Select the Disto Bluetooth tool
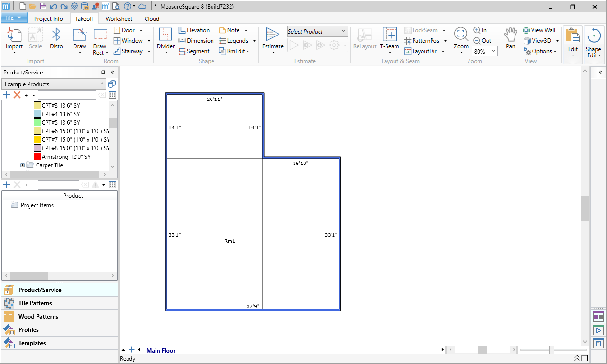This screenshot has width=607, height=364. point(56,39)
